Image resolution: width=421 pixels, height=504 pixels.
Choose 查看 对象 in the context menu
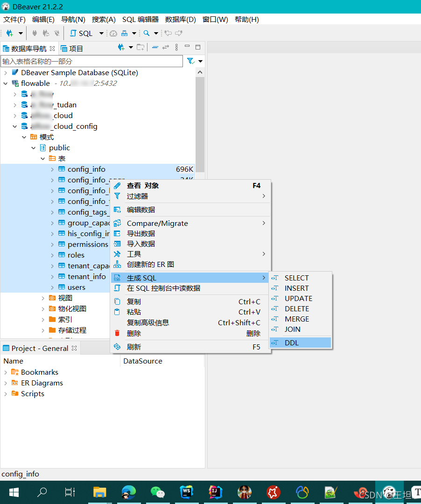click(191, 185)
